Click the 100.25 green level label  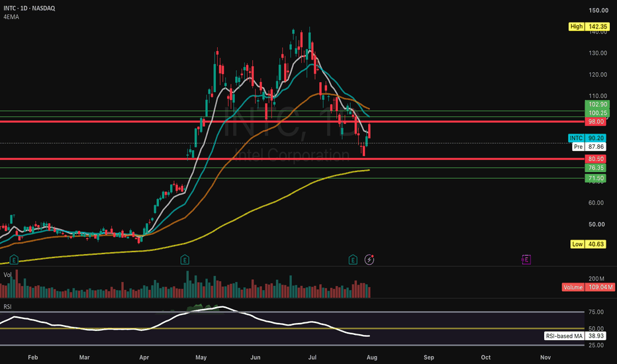click(x=597, y=113)
